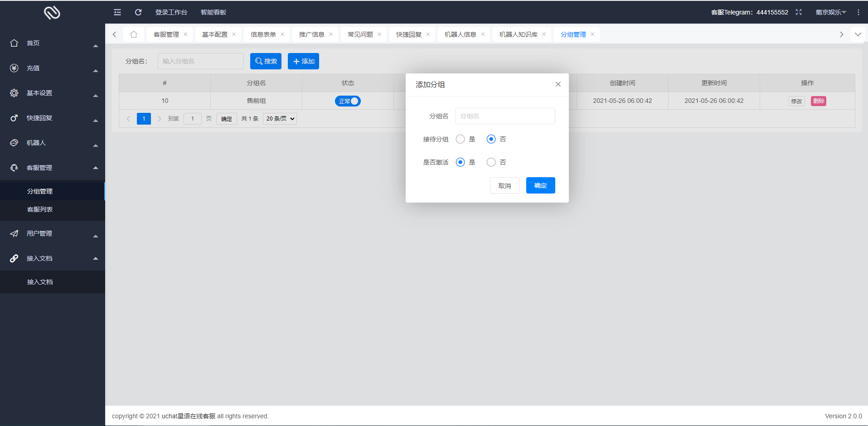Click the 分组名 input field in dialog
This screenshot has width=868, height=426.
(x=505, y=116)
